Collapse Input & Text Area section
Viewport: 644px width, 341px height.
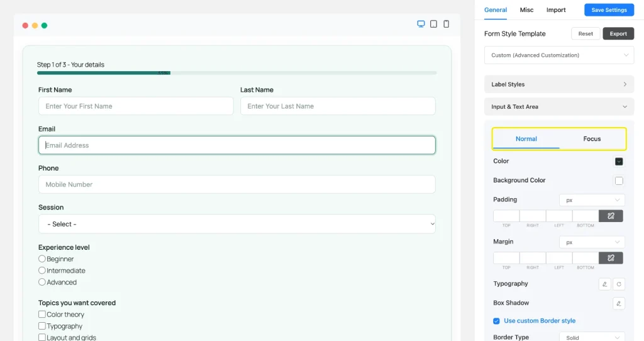[x=559, y=106]
